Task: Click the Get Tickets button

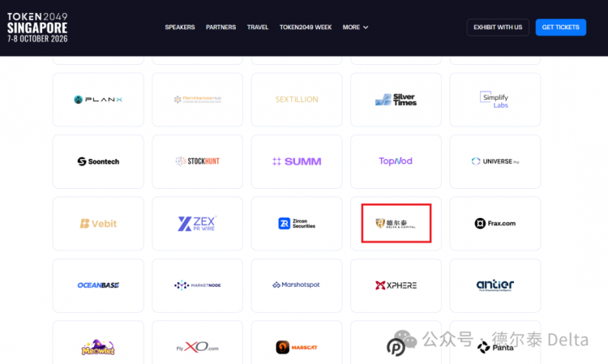Action: click(561, 27)
